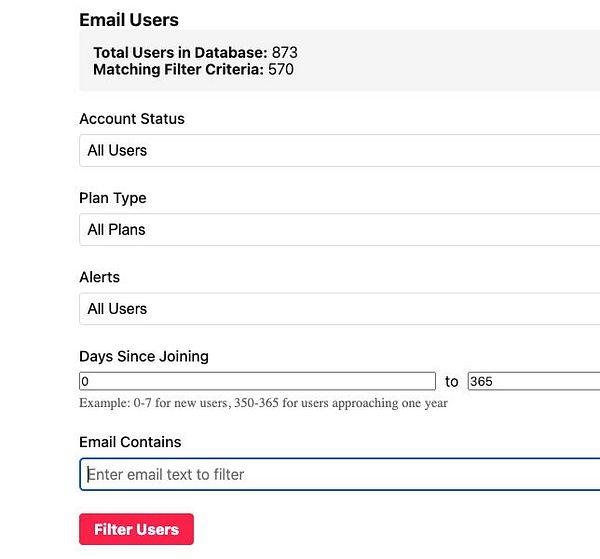The height and width of the screenshot is (559, 600).
Task: Focus the Email Contains text field
Action: (338, 474)
